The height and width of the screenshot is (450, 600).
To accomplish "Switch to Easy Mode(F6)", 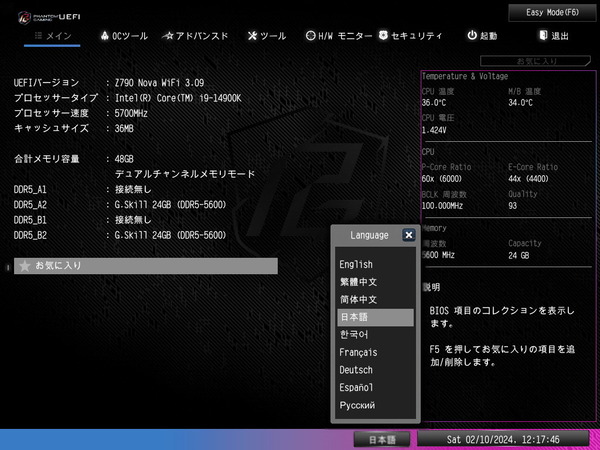I will (552, 13).
